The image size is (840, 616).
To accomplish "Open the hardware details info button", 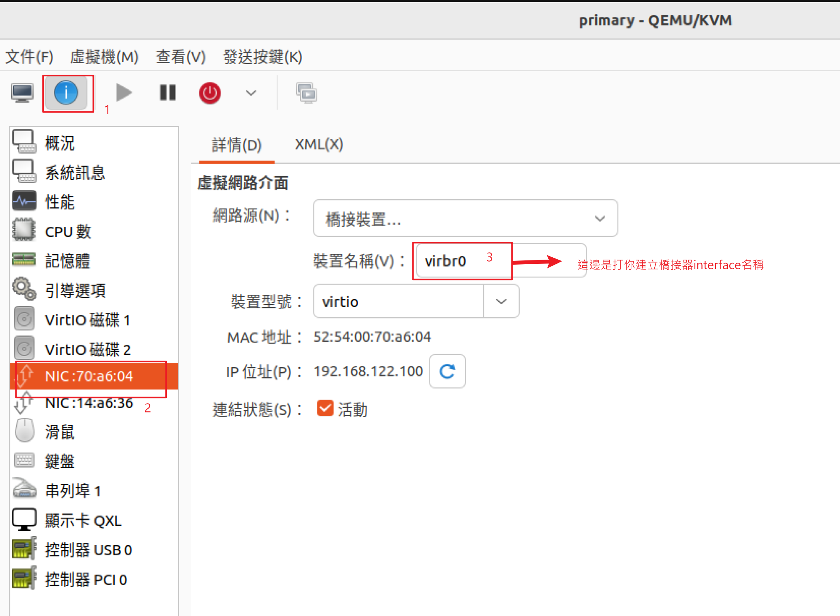I will (66, 93).
